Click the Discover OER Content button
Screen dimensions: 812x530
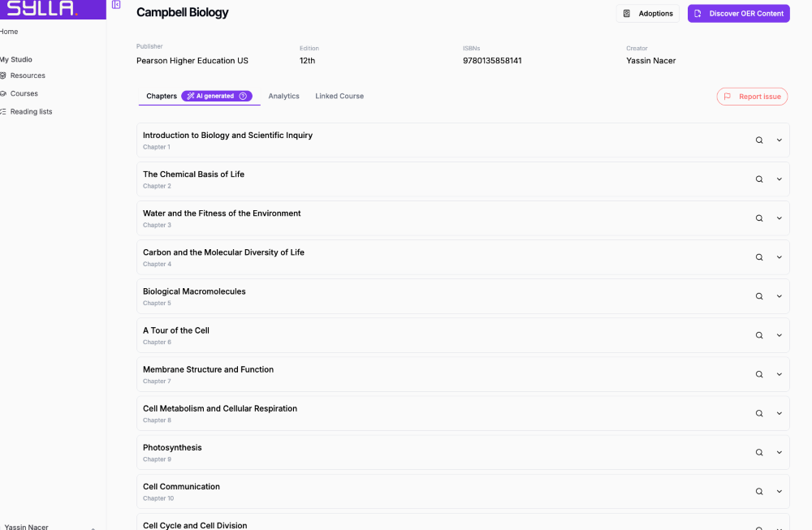click(738, 13)
